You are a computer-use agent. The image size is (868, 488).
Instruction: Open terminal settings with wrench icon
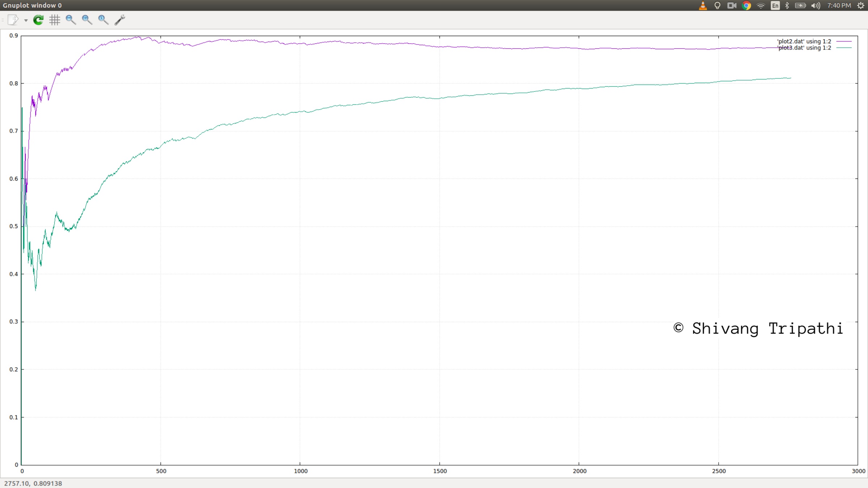(x=120, y=20)
